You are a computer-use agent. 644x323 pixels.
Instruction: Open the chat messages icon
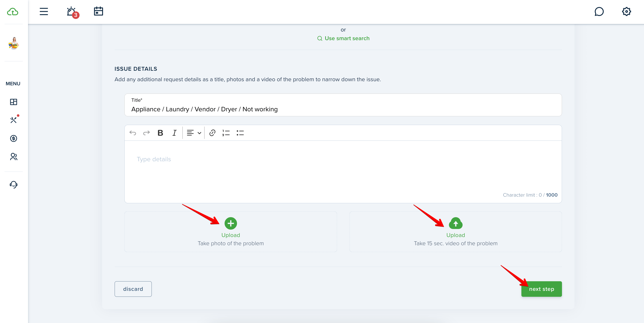[599, 11]
